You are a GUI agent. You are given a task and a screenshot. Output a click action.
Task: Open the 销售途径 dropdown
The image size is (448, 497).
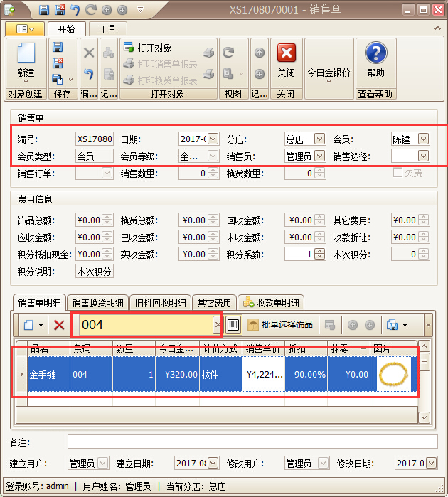click(424, 156)
